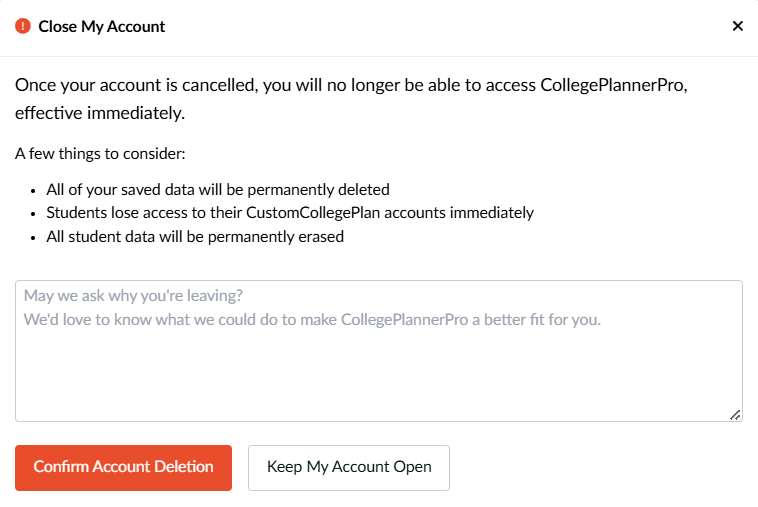Image resolution: width=758 pixels, height=507 pixels.
Task: Click the bullet dot before 'All student data'
Action: coord(33,238)
